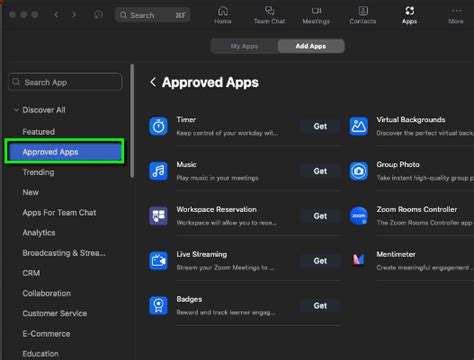Image resolution: width=474 pixels, height=360 pixels.
Task: Get the Workspace Reservation app
Action: tap(320, 216)
